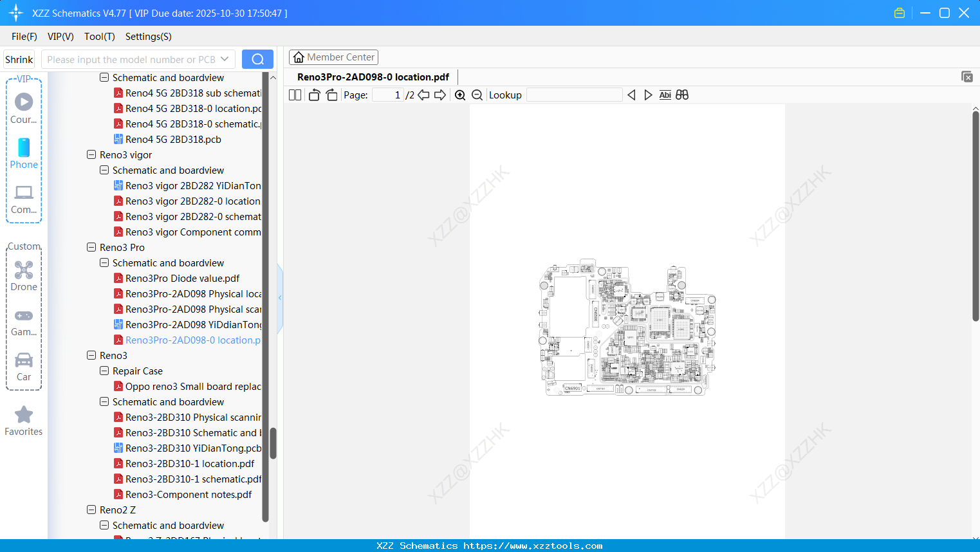Open Reno3 vigor 2BD282 YiDianTong file
Viewport: 980px width, 552px height.
[188, 185]
